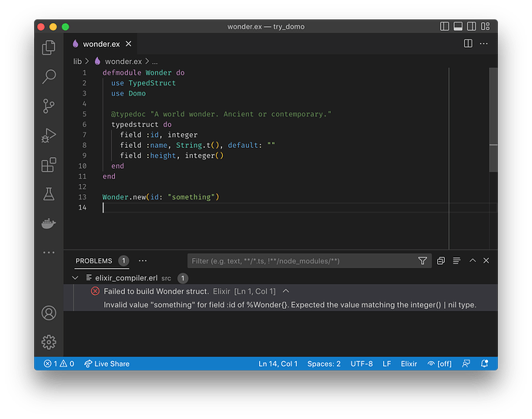Image resolution: width=532 pixels, height=419 pixels.
Task: Collapse the Failed to build Wonder message
Action: tap(286, 291)
